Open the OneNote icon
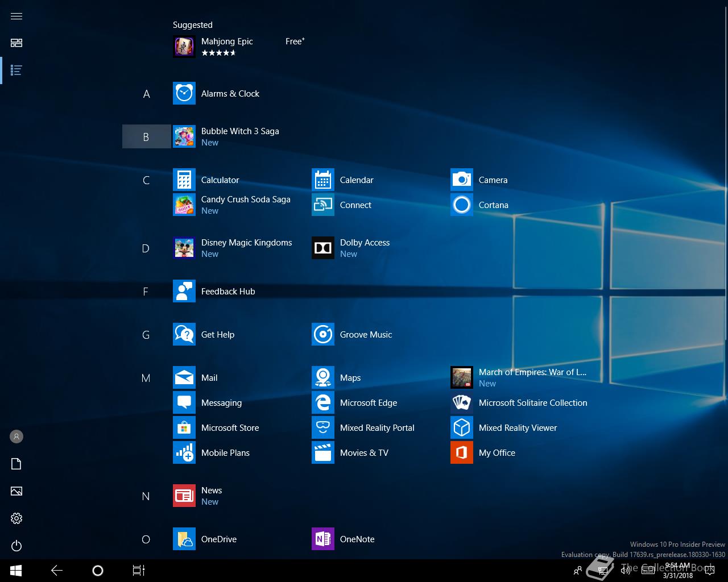This screenshot has width=728, height=582. pos(323,539)
